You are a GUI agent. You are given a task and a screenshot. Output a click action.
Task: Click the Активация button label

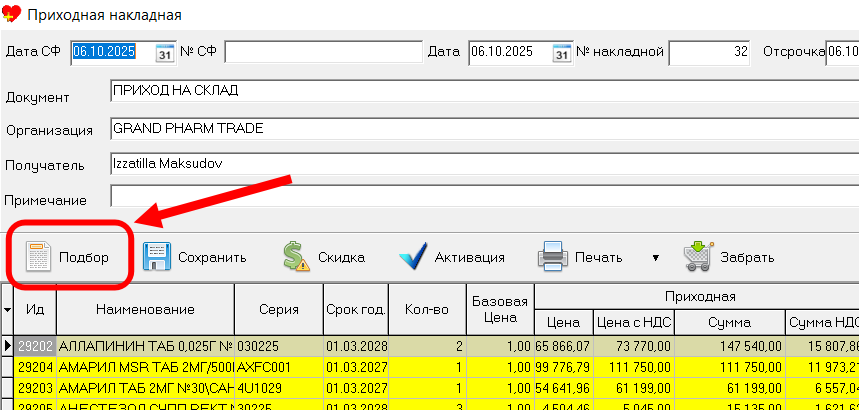coord(469,258)
